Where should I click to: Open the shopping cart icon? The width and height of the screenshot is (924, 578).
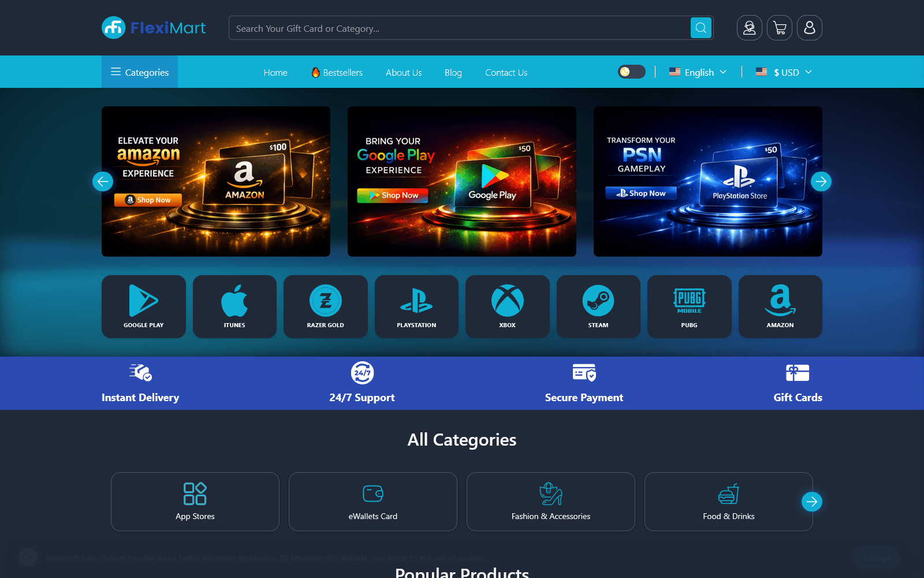780,28
